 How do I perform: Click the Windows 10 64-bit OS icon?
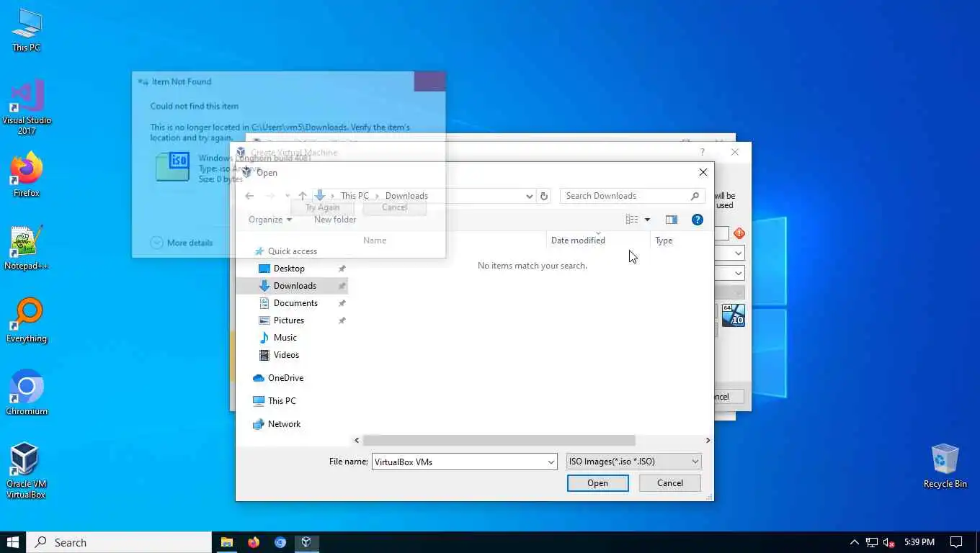[x=733, y=315]
